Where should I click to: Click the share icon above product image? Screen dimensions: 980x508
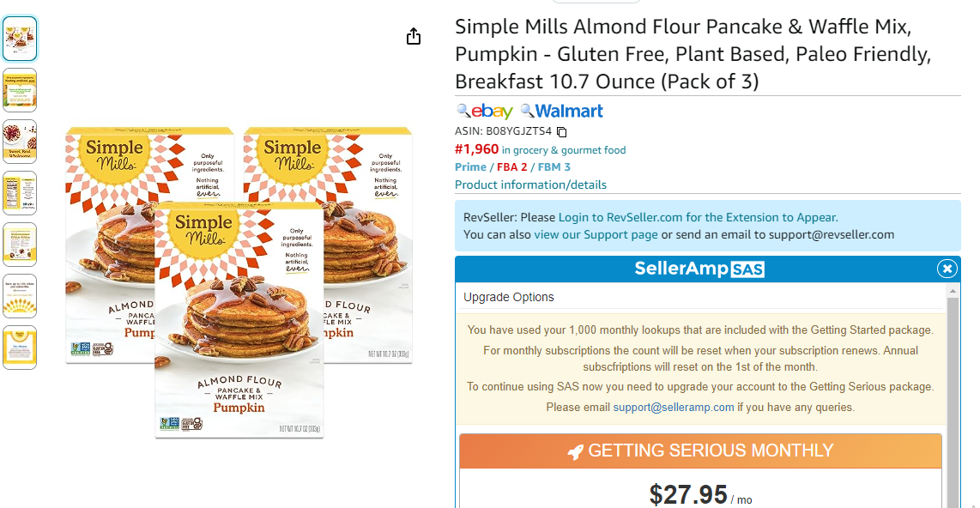click(413, 36)
